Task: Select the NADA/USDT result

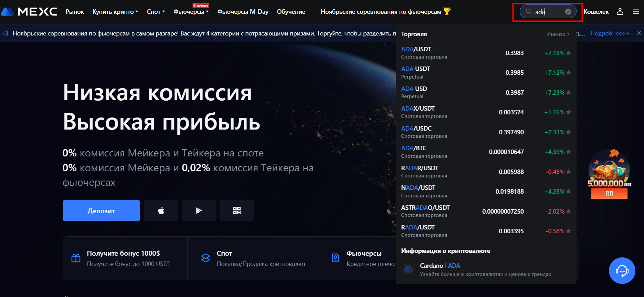Action: pos(486,192)
